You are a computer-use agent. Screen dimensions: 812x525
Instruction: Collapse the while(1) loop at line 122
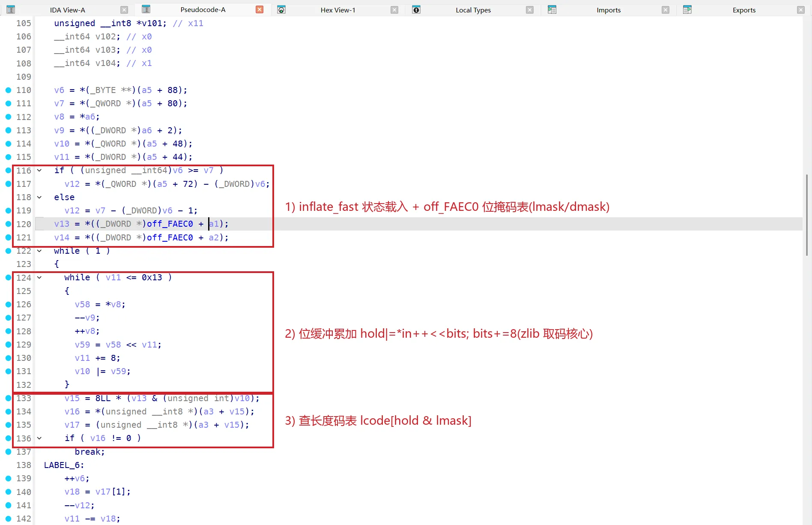39,251
